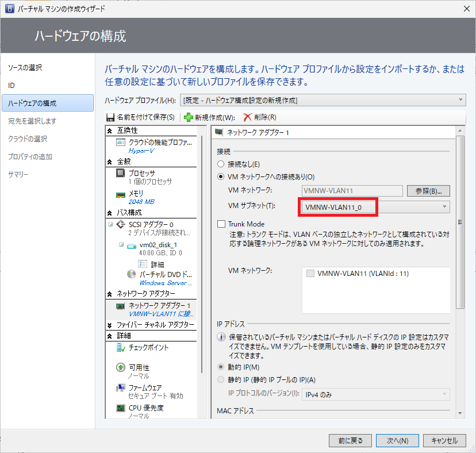This screenshot has height=453, width=476.
Task: Enable the Trunk Mode checkbox
Action: point(221,224)
